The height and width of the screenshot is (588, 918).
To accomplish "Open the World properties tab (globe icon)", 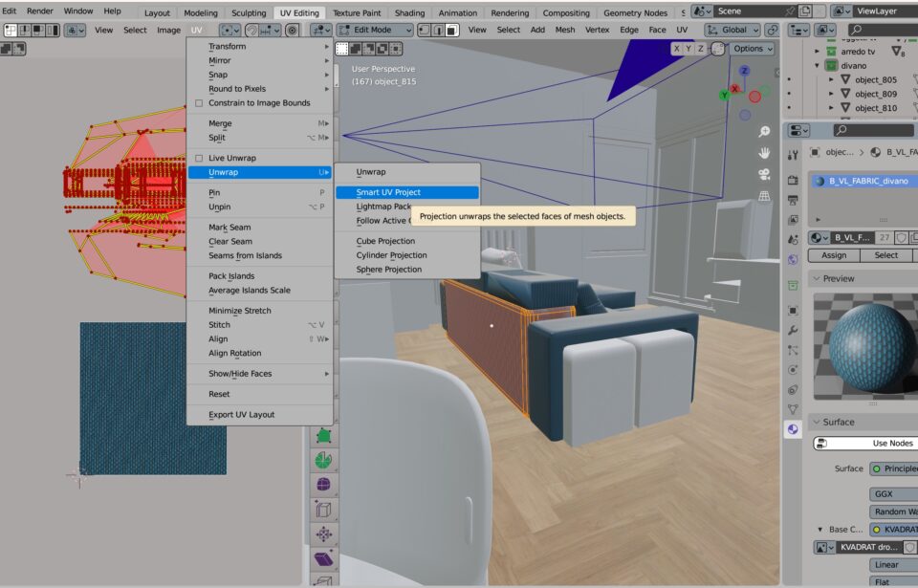I will coord(793,260).
